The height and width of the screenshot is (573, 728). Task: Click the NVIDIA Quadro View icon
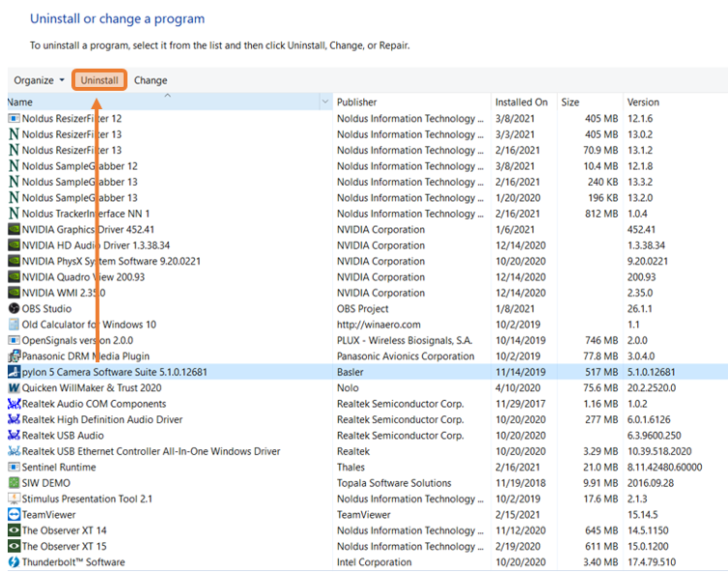(14, 277)
